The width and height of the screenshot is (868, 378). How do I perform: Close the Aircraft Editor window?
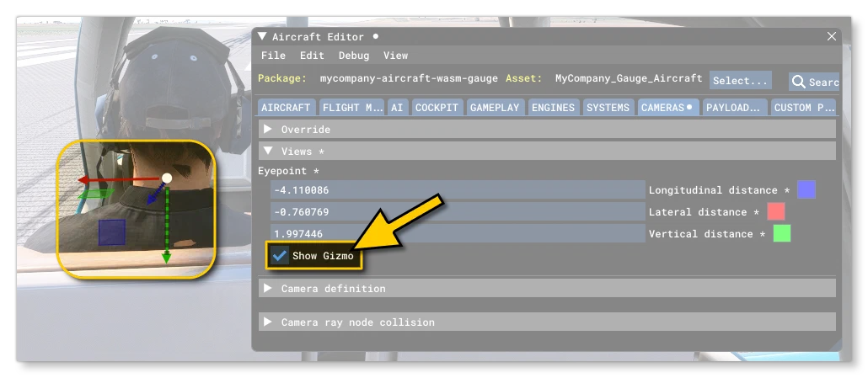click(831, 36)
